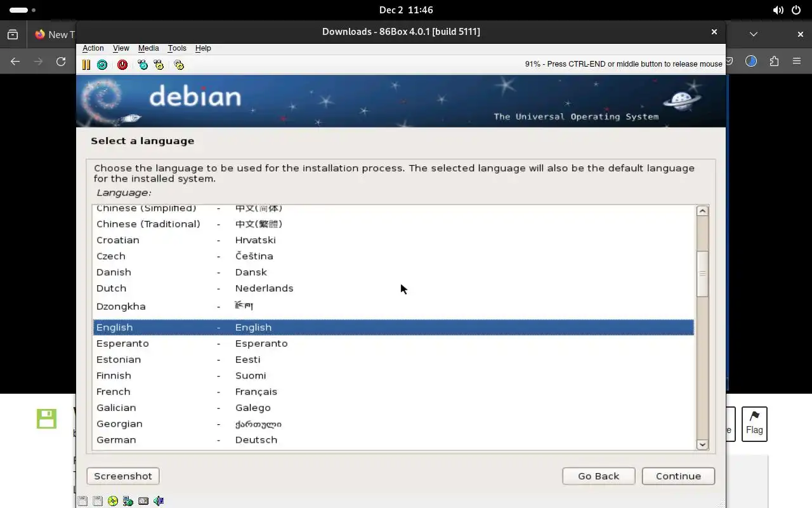Open the system power menu icon
Viewport: 812px width, 508px height.
797,10
